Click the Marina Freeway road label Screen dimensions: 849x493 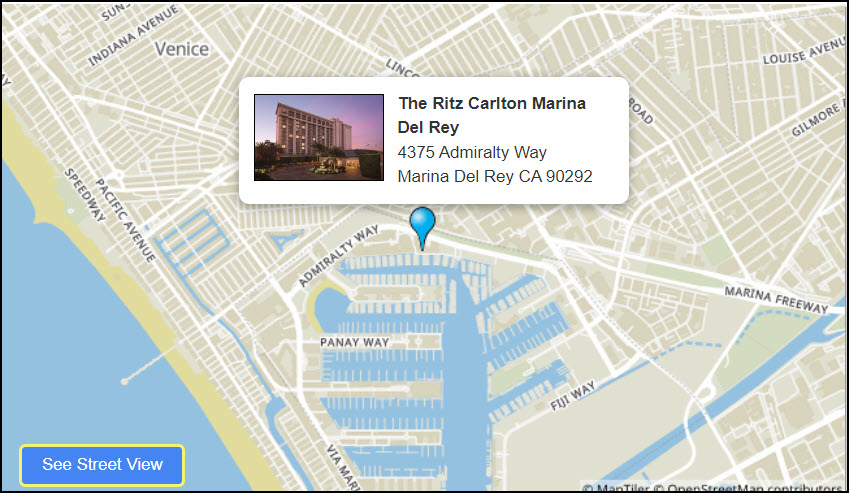tap(776, 299)
